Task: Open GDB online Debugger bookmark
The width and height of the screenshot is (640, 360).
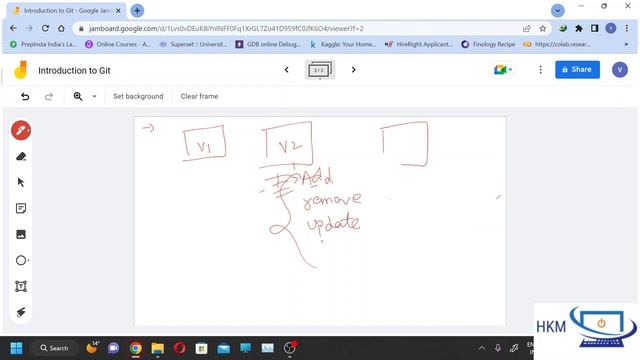Action: tap(268, 44)
